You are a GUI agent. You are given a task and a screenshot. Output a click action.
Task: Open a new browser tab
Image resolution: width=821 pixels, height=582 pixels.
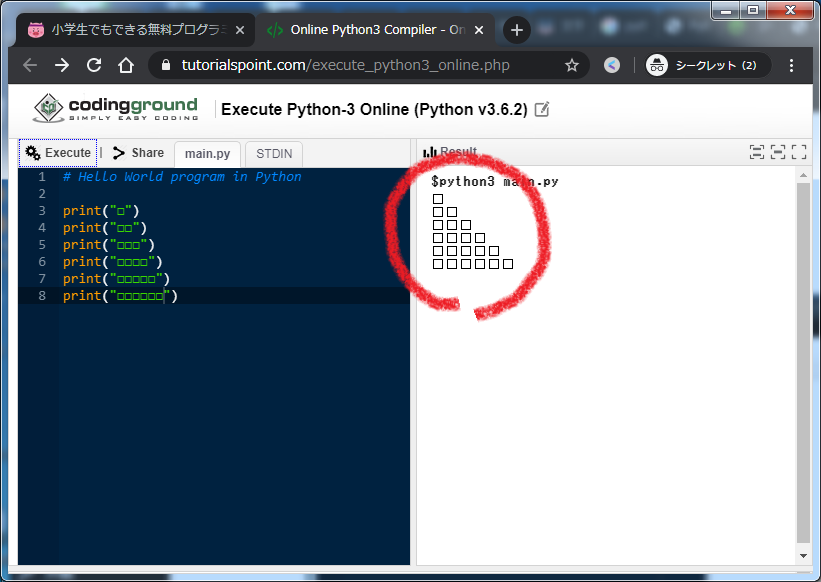[517, 30]
